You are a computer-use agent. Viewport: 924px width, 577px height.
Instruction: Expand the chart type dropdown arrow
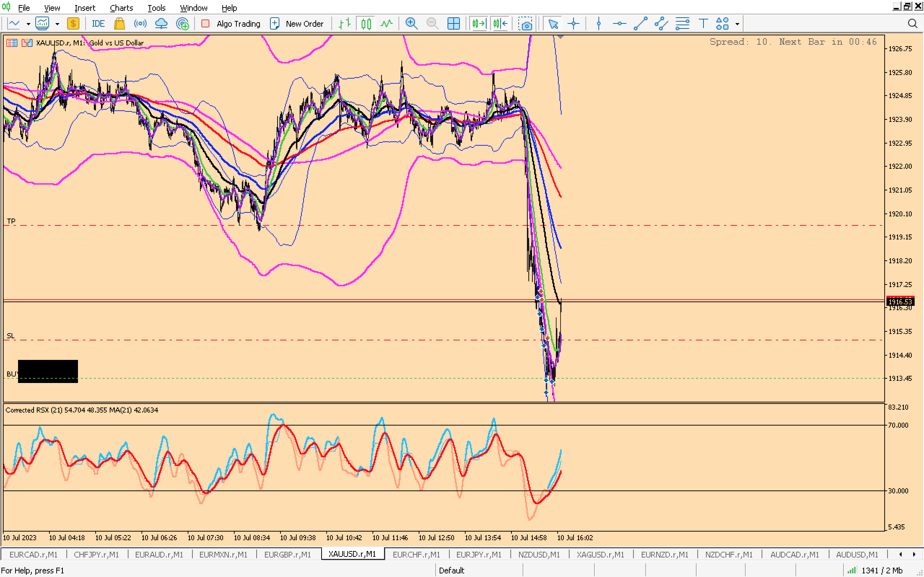tap(28, 24)
